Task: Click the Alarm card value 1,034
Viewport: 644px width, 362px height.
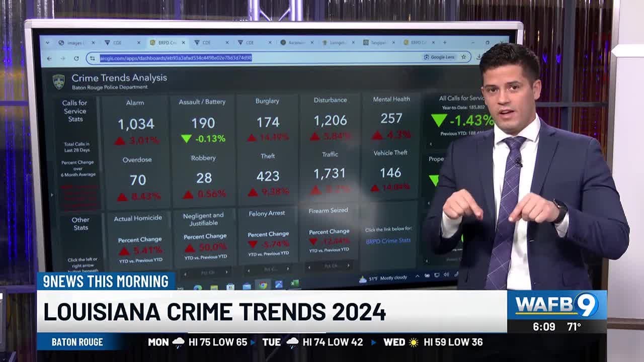Action: point(136,124)
